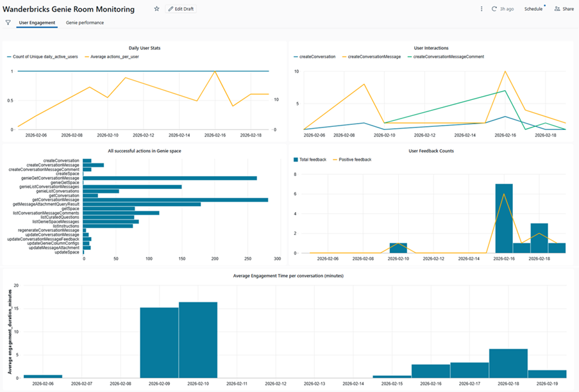Image resolution: width=579 pixels, height=392 pixels.
Task: Click the listCuratedQuestions label
Action: tap(60, 218)
